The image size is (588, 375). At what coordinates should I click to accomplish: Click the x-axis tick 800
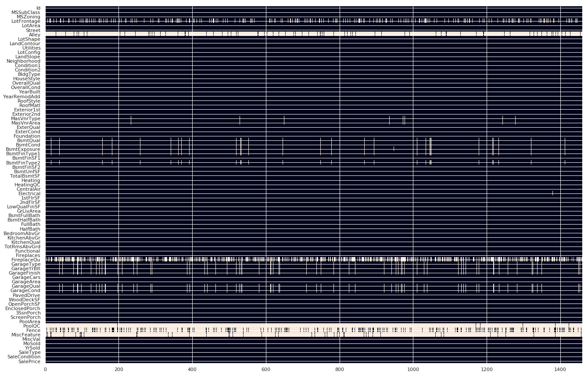click(x=340, y=369)
